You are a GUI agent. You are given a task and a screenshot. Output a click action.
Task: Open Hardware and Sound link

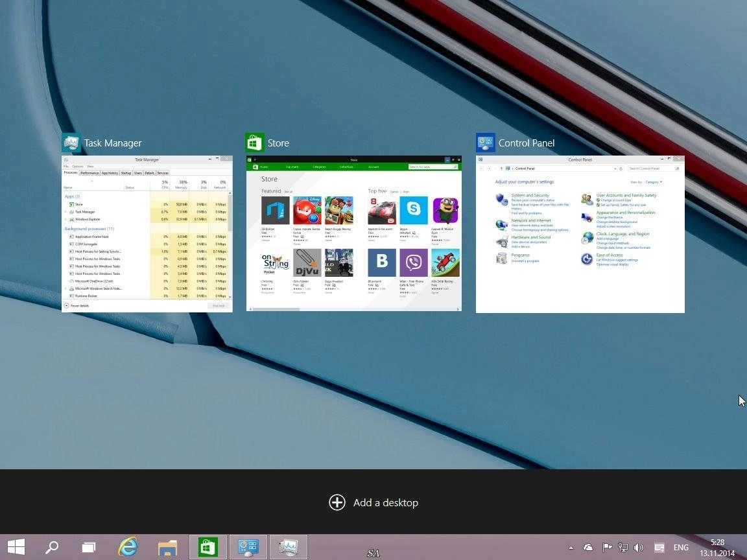tap(530, 237)
